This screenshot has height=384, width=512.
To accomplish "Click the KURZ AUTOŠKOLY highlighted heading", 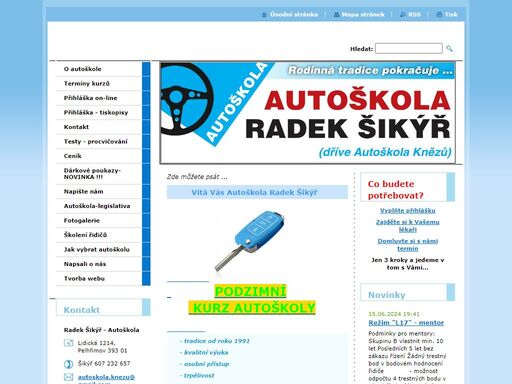I will [x=252, y=308].
